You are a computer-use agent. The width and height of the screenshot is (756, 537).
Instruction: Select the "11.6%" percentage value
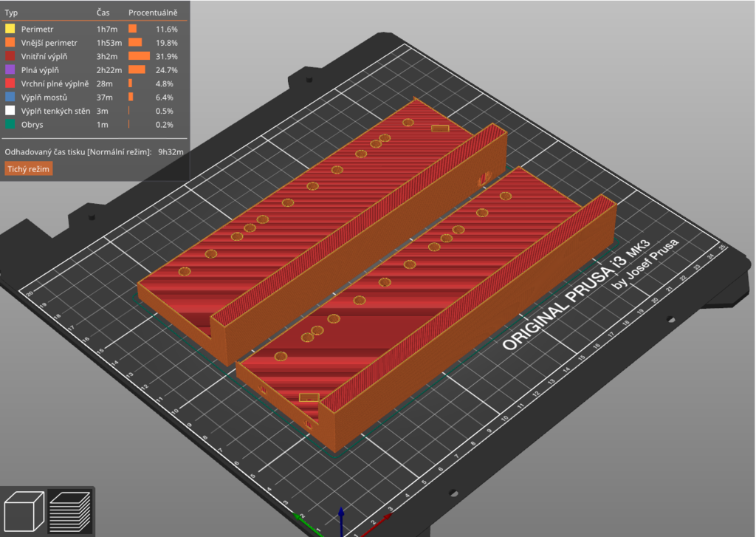click(x=166, y=29)
